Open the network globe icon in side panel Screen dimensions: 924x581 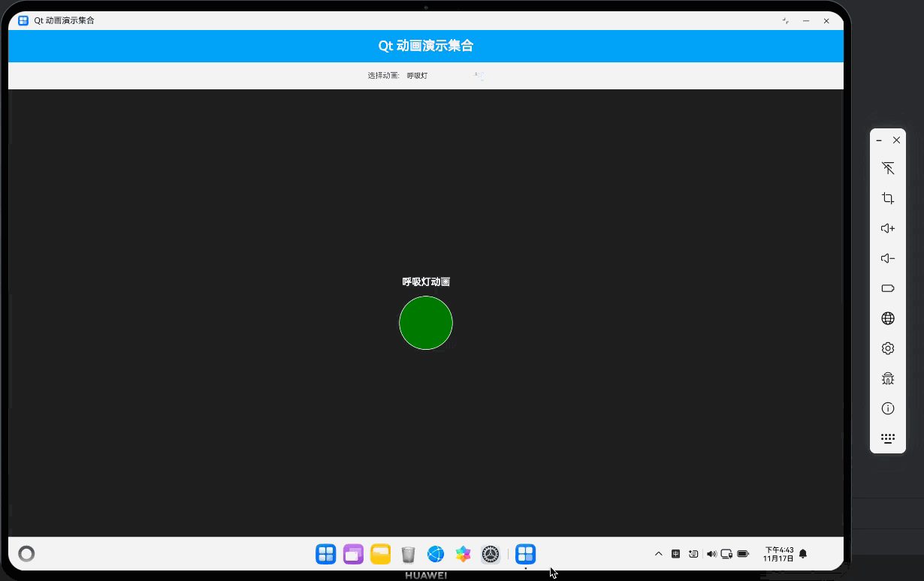[888, 318]
